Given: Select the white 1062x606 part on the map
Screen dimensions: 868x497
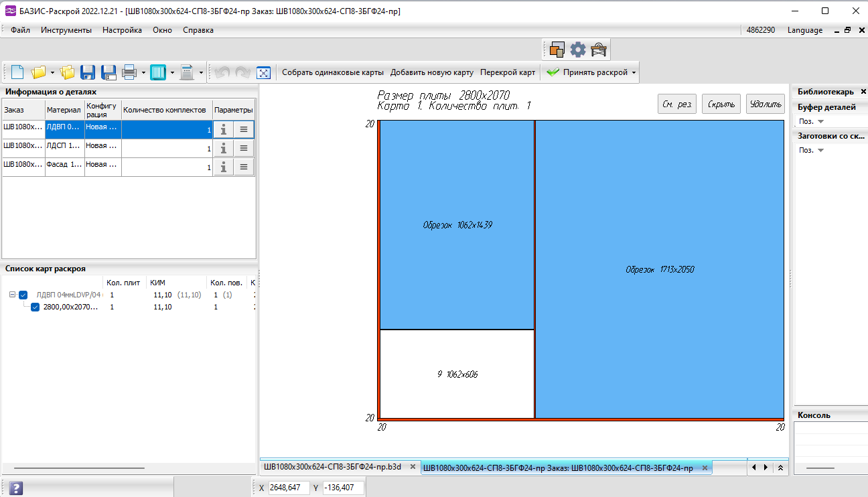Looking at the screenshot, I should [x=457, y=374].
